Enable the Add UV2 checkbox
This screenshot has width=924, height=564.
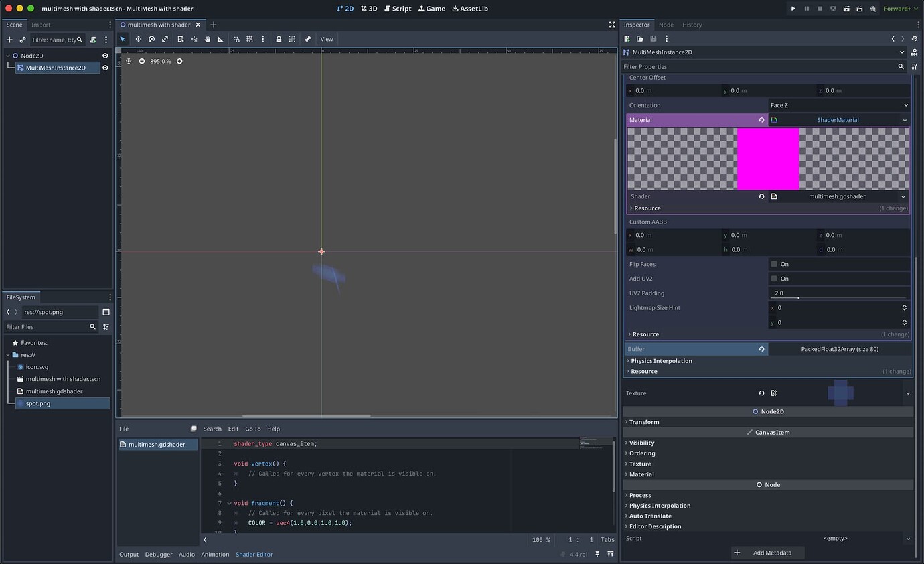tap(774, 278)
